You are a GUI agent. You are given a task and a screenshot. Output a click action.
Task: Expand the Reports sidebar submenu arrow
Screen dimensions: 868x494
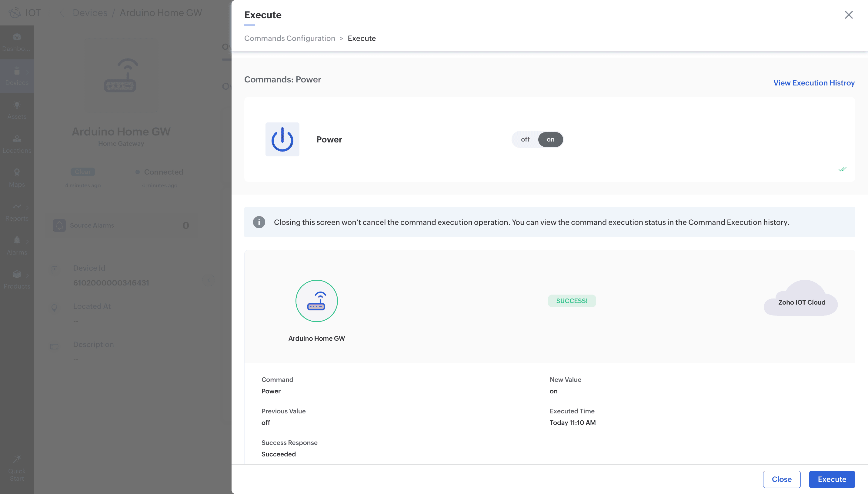[x=28, y=208]
